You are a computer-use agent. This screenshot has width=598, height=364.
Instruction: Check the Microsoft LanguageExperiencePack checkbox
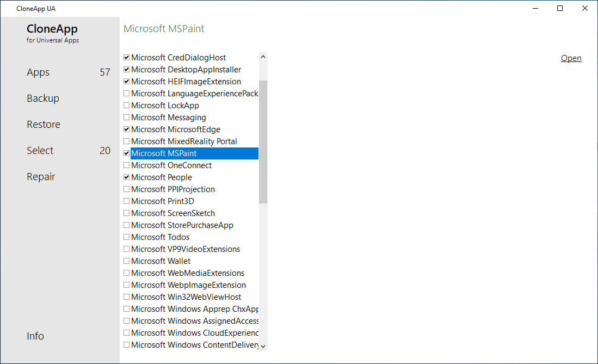pos(127,94)
